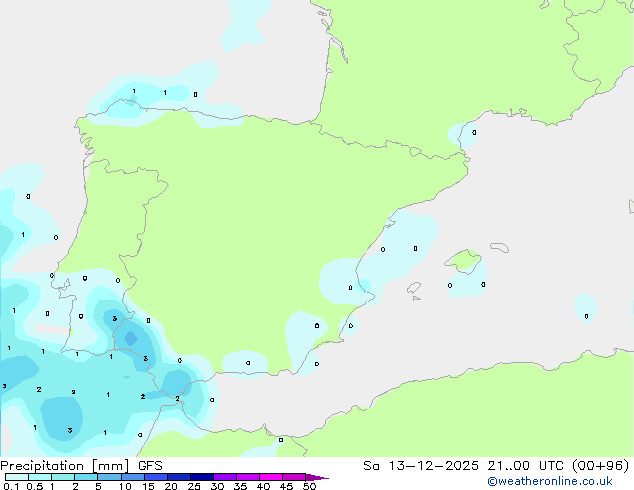Image resolution: width=634 pixels, height=490 pixels.
Task: Click the '50' legend scale label
Action: point(310,486)
